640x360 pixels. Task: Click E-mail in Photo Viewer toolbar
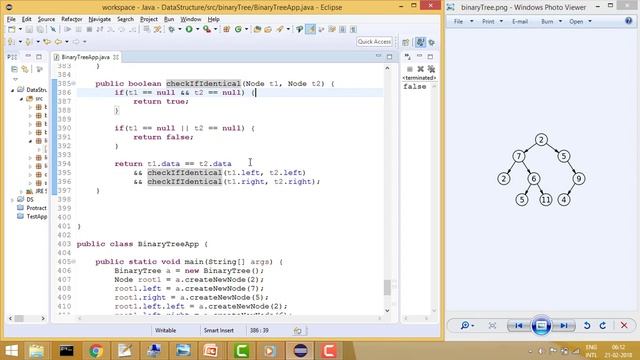[520, 21]
